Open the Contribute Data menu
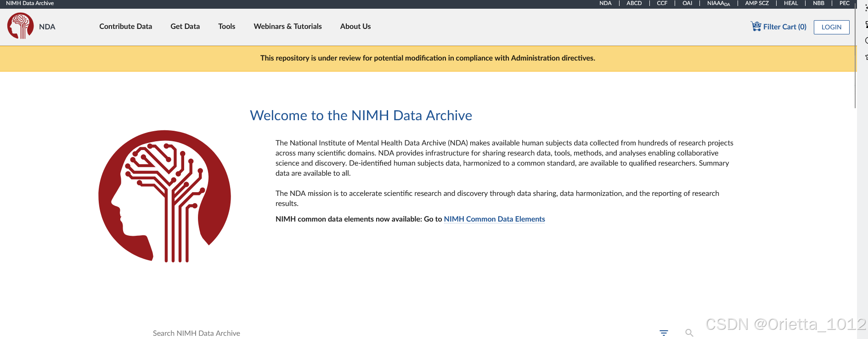Screen dimensions: 868x339 click(x=125, y=27)
